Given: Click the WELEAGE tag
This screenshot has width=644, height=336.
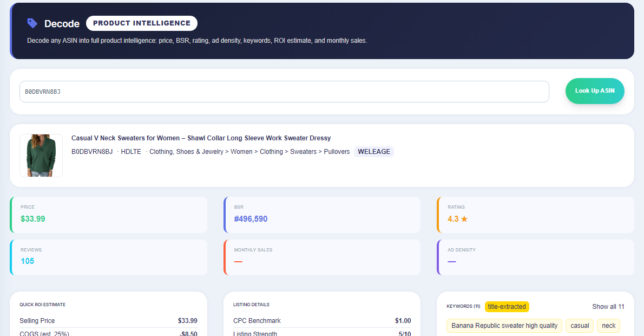Looking at the screenshot, I should click(374, 152).
